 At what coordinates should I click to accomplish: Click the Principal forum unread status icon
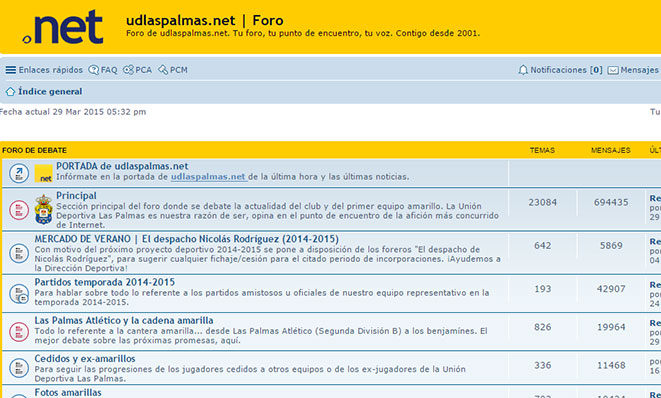click(x=19, y=210)
